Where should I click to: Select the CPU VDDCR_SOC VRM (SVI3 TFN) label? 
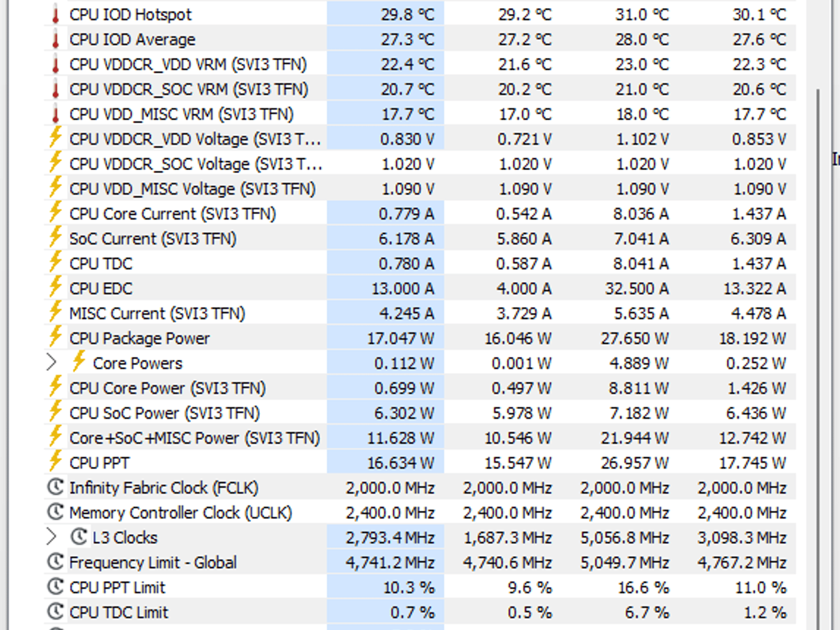[x=189, y=90]
